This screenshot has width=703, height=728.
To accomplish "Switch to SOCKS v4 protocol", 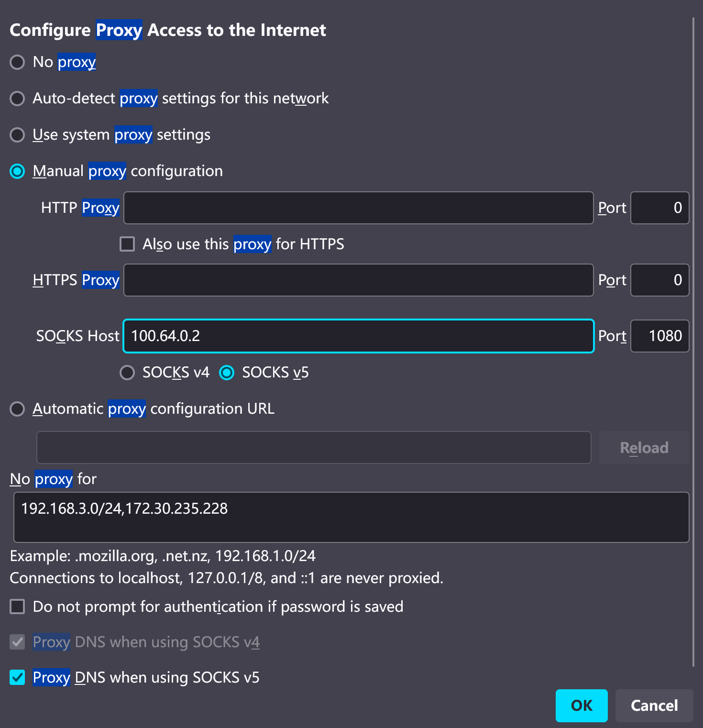I will tap(127, 373).
